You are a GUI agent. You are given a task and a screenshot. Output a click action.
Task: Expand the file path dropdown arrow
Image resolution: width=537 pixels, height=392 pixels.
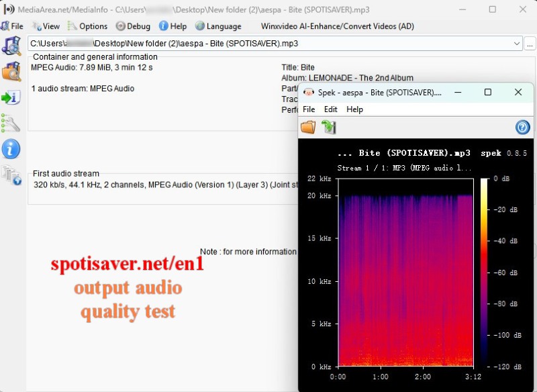click(517, 44)
